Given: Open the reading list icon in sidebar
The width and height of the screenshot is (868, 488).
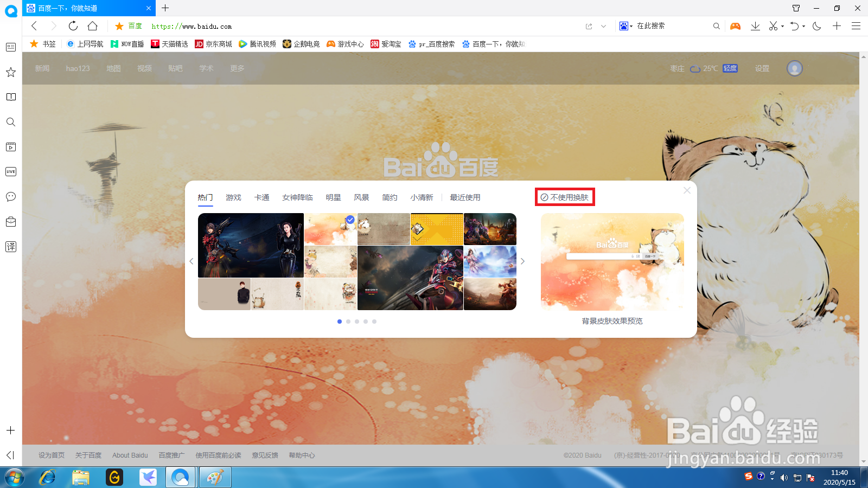Looking at the screenshot, I should (x=11, y=97).
